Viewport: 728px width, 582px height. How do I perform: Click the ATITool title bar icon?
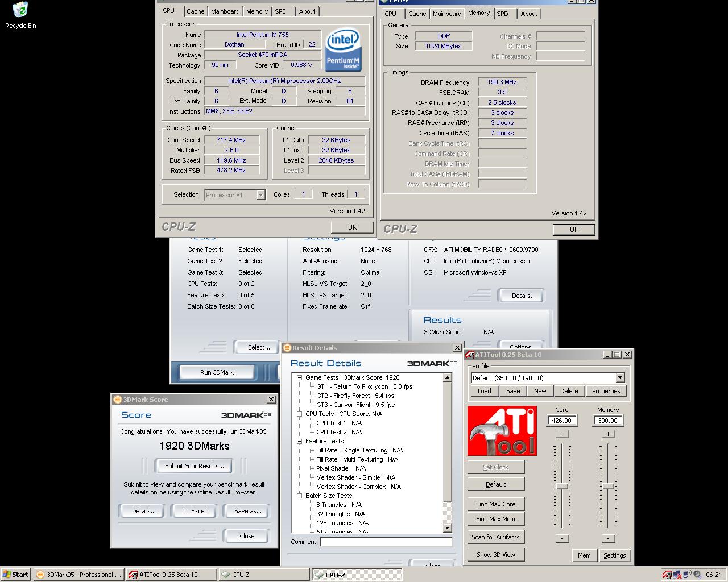[470, 355]
